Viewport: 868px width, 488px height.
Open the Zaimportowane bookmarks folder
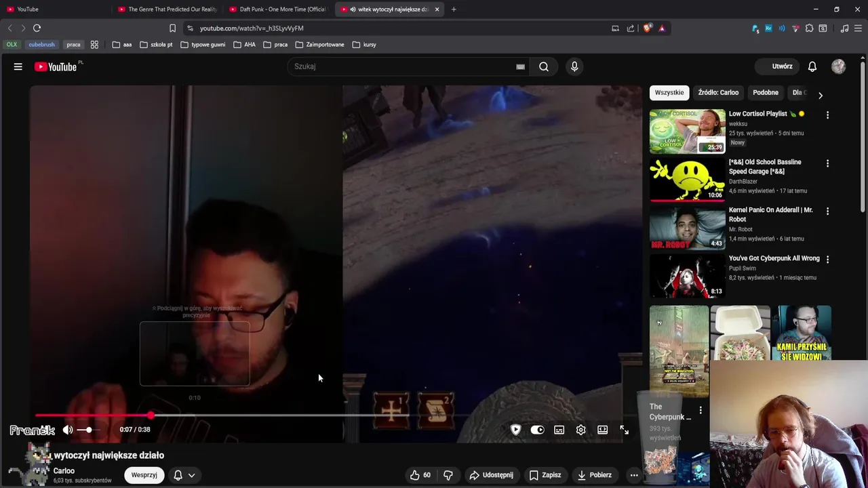tap(319, 45)
